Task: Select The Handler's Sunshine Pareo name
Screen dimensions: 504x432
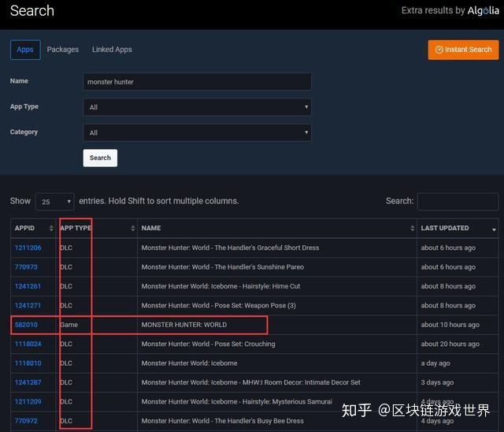Action: pos(223,267)
